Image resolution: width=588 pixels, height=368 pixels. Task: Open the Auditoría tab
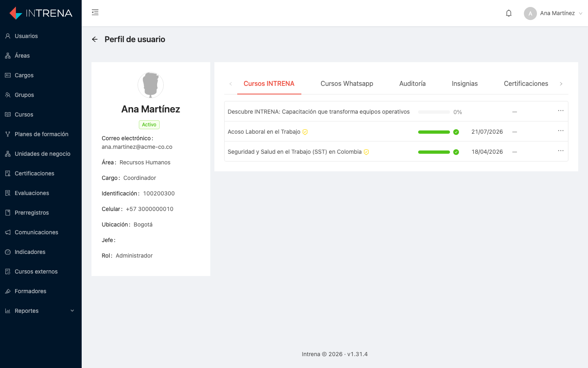(412, 83)
